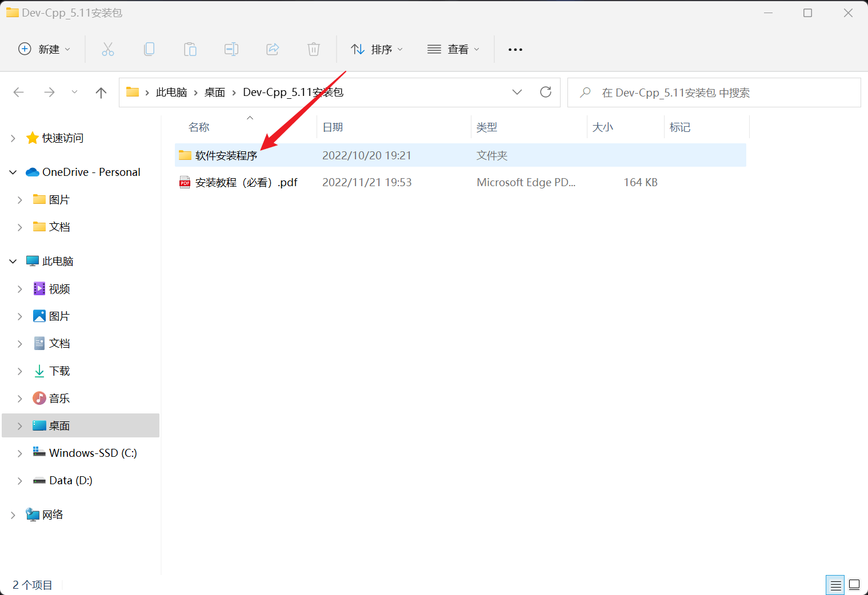Viewport: 868px width, 595px height.
Task: Click the Cut scissors icon
Action: (x=108, y=49)
